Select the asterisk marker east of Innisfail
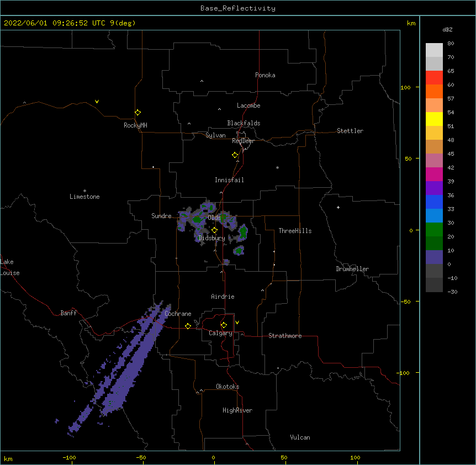Viewport: 476px width, 465px height. 277,167
